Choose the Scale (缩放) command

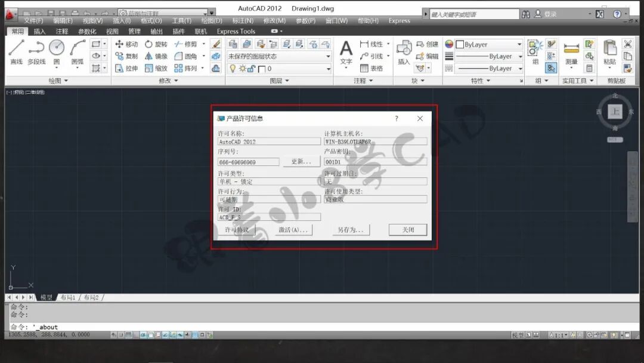point(156,68)
